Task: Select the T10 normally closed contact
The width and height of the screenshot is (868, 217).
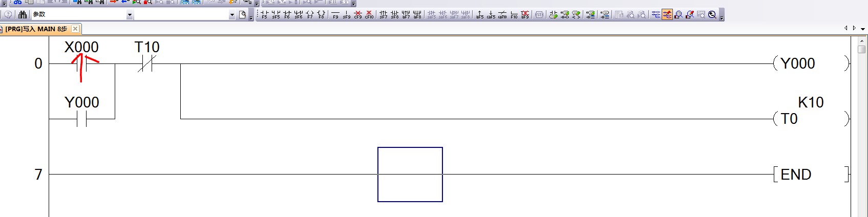Action: click(x=147, y=63)
